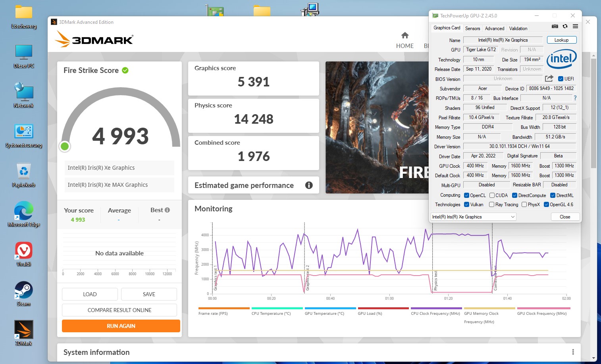601x364 pixels.
Task: Switch to the Graphics Card tab
Action: point(447,28)
